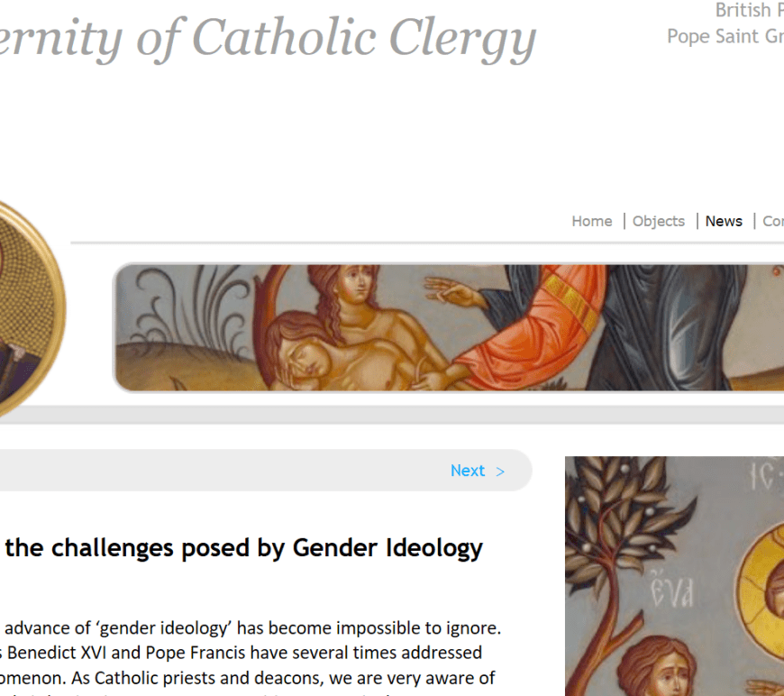Click the Gender Ideology article headline
The height and width of the screenshot is (696, 784).
(x=243, y=547)
